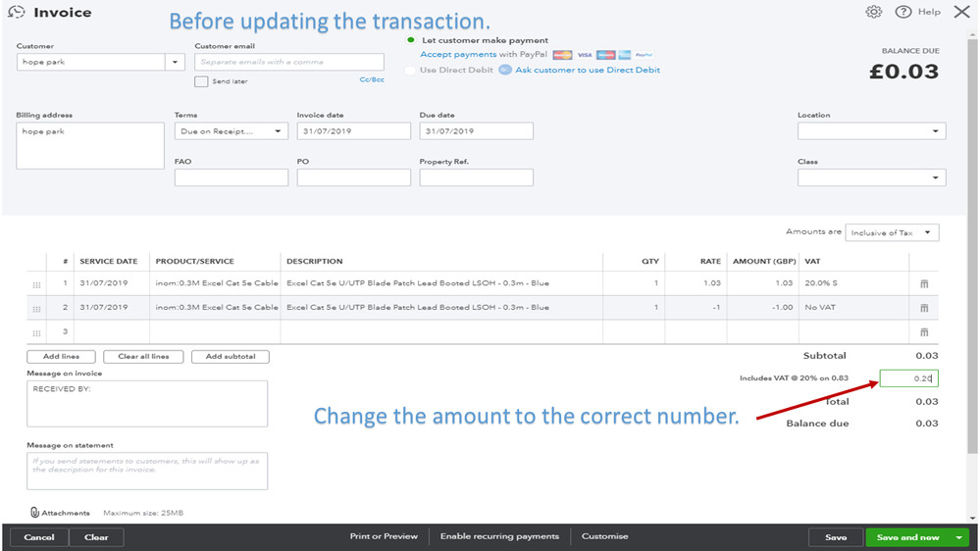
Task: Delete line 2 using trash icon
Action: pyautogui.click(x=924, y=308)
